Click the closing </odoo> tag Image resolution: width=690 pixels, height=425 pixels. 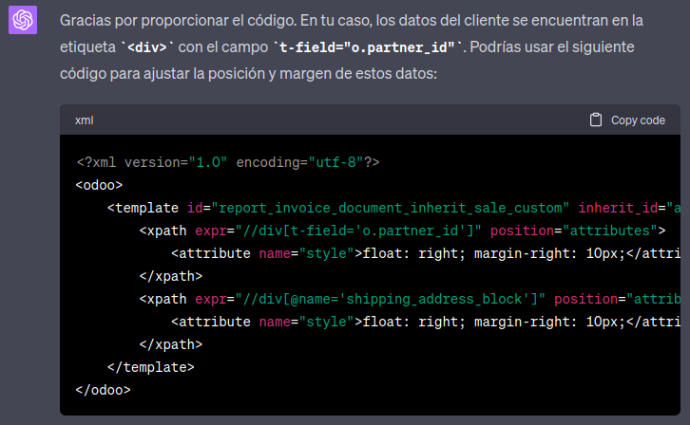tap(103, 390)
